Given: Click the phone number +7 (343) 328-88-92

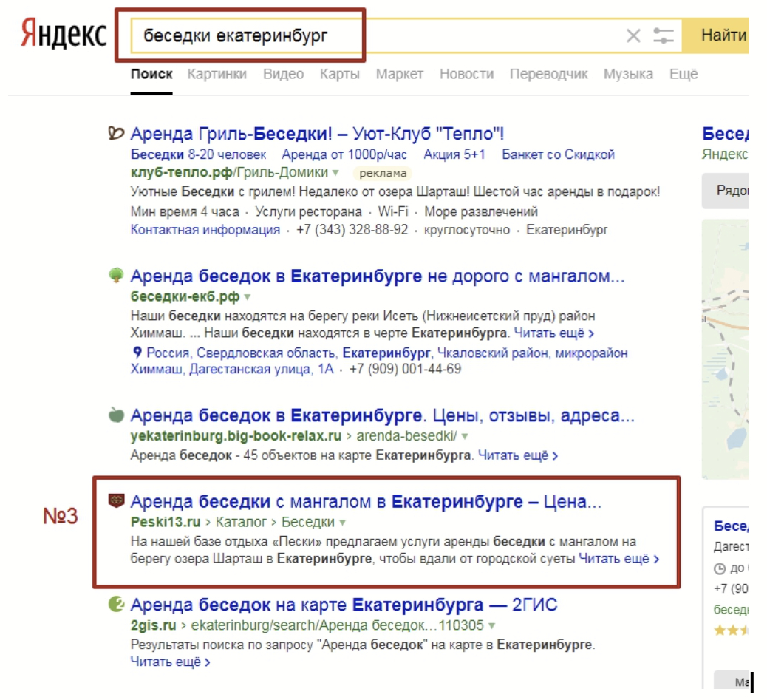Looking at the screenshot, I should click(x=352, y=230).
